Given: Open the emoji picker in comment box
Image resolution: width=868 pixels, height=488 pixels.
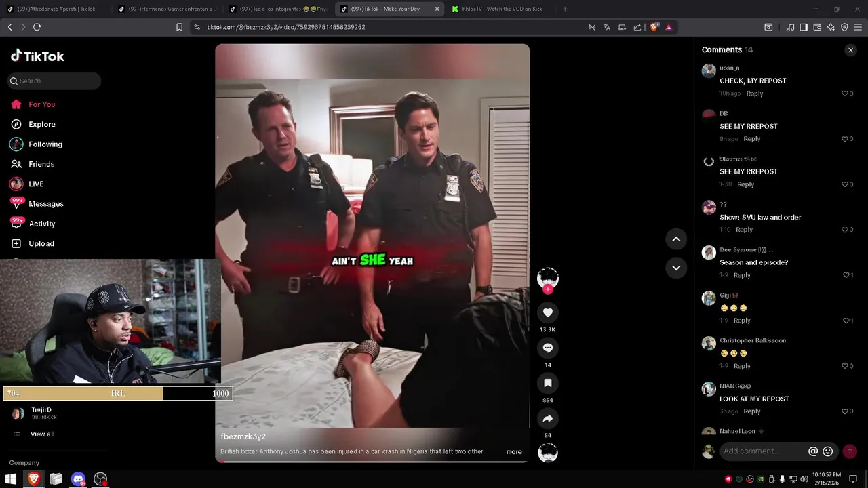Looking at the screenshot, I should coord(828,451).
